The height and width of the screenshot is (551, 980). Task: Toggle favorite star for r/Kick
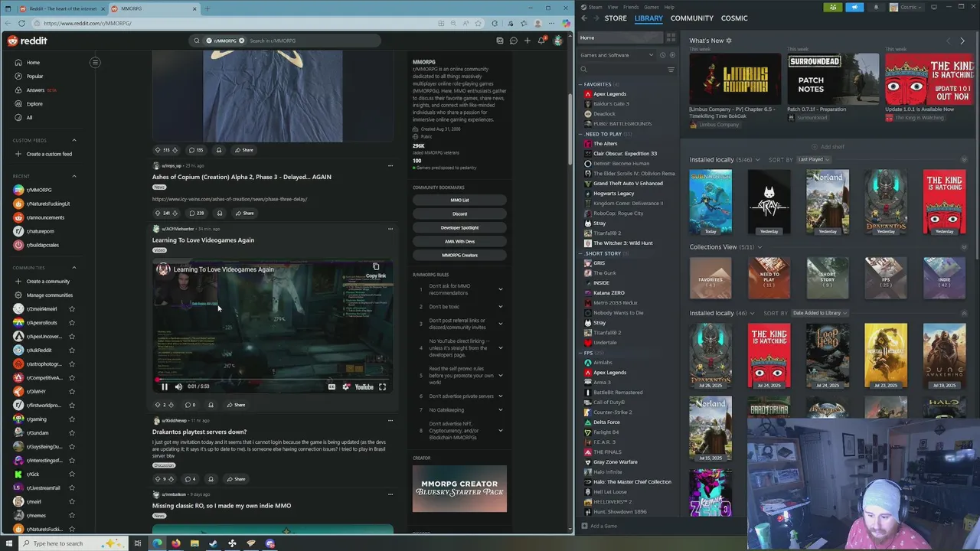(x=72, y=474)
